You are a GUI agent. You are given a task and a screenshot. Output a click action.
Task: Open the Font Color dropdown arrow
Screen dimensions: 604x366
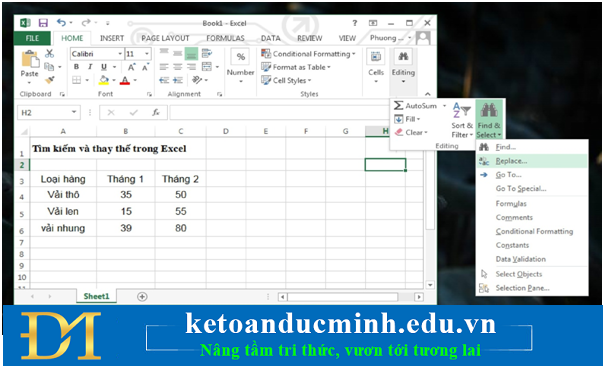(x=135, y=80)
